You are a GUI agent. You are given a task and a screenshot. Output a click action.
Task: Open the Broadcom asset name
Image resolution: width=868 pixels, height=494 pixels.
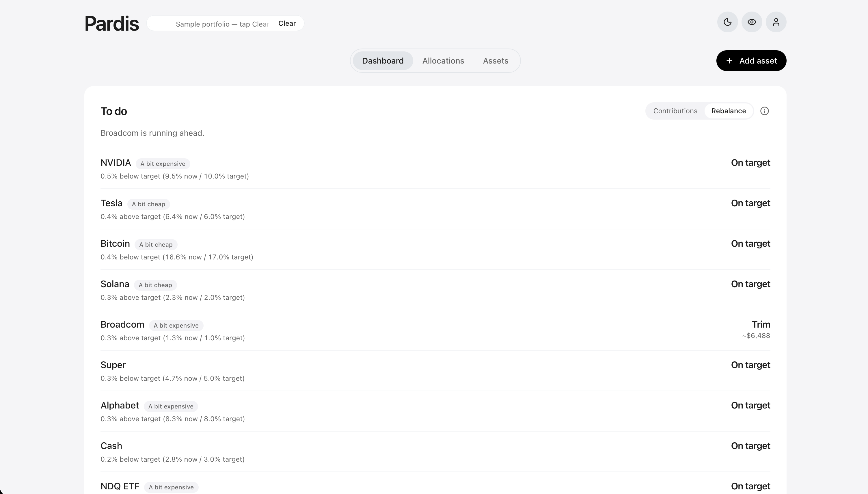(122, 324)
